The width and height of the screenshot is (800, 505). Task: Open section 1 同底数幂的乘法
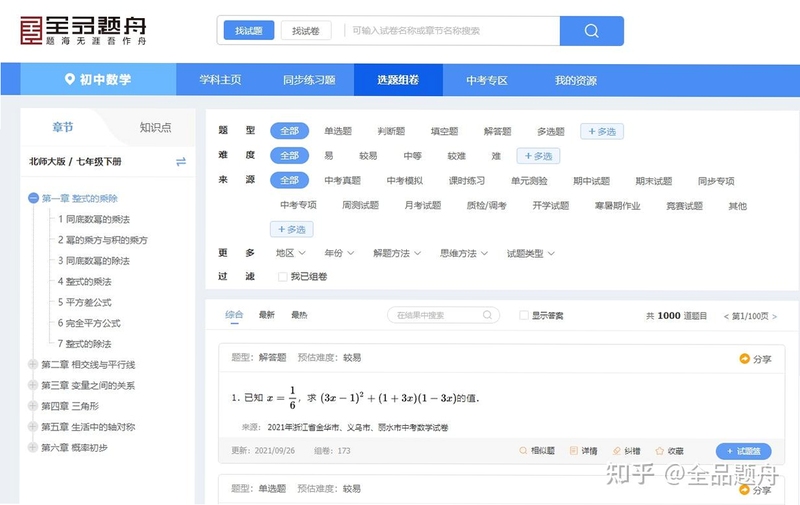click(93, 219)
